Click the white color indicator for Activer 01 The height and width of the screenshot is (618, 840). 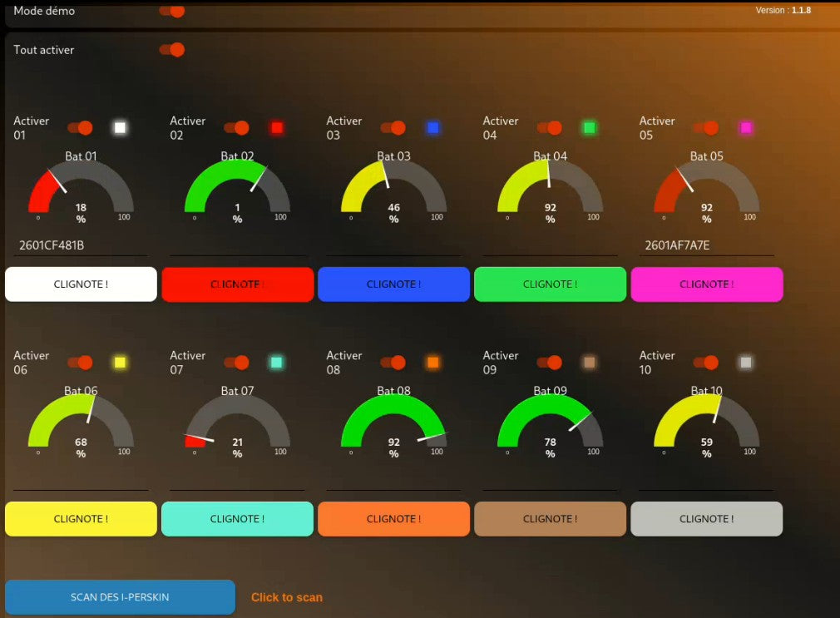click(x=121, y=127)
